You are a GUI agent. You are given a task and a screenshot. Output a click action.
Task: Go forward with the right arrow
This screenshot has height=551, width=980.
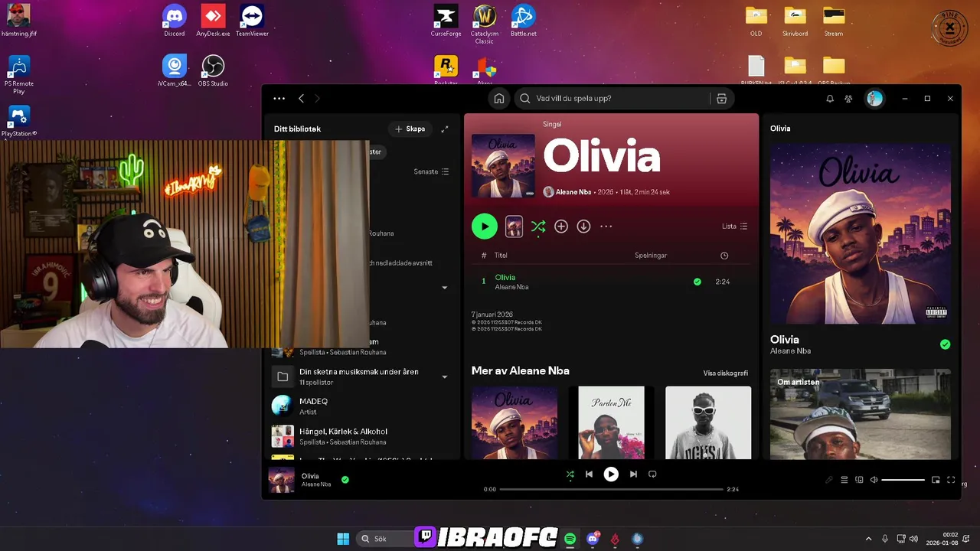pyautogui.click(x=318, y=99)
